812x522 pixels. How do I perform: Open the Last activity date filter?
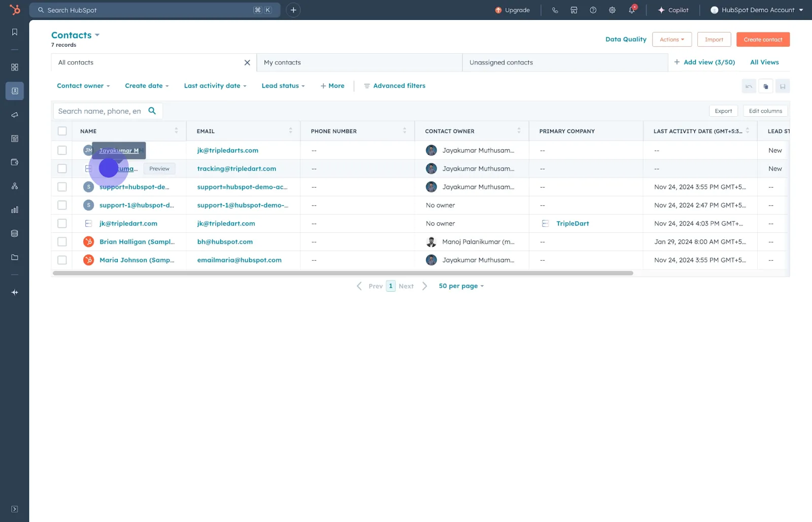coord(215,86)
